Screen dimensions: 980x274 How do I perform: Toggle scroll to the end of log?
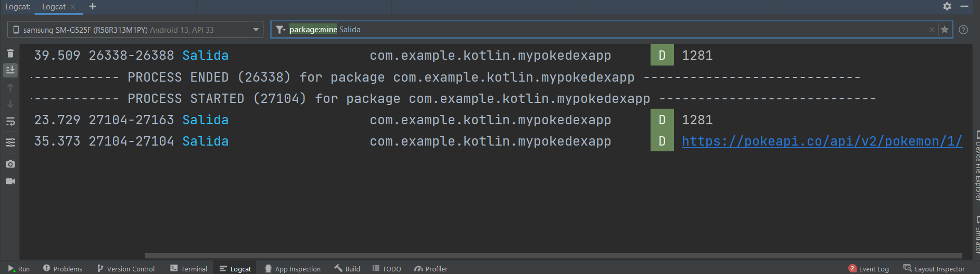10,70
